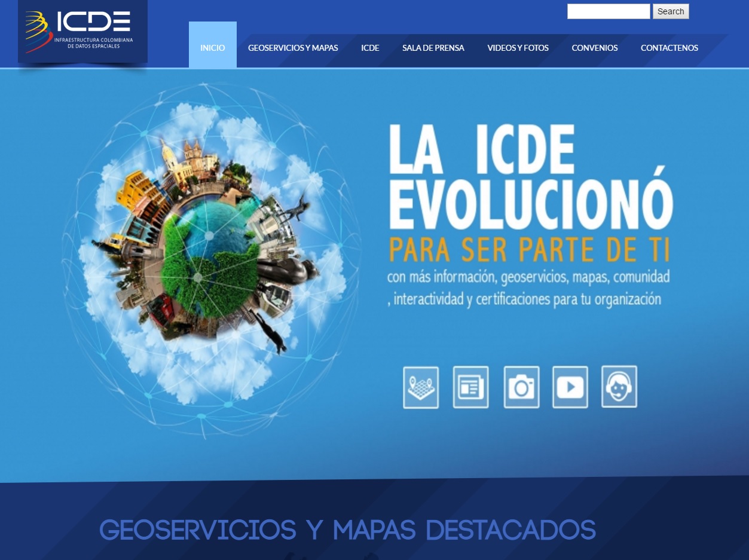Click 'PARA SER PARTE DE TI' text
The width and height of the screenshot is (749, 560).
[530, 250]
